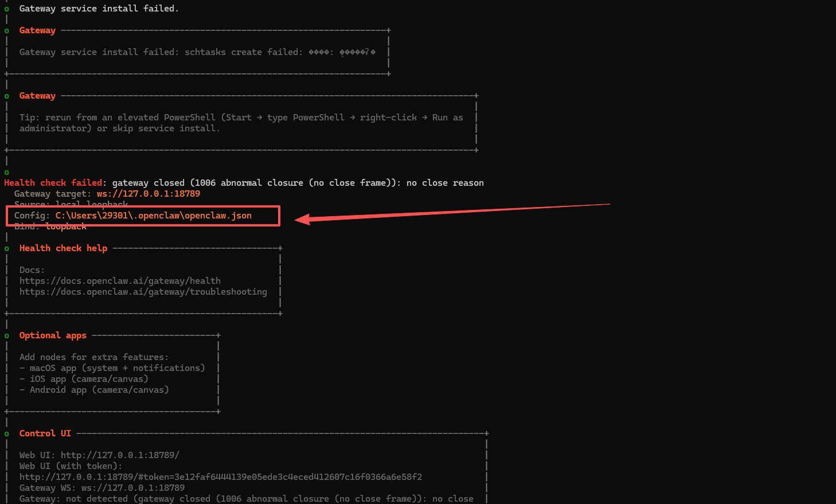The image size is (836, 504).
Task: Click the "Health check failed" red text
Action: point(53,183)
